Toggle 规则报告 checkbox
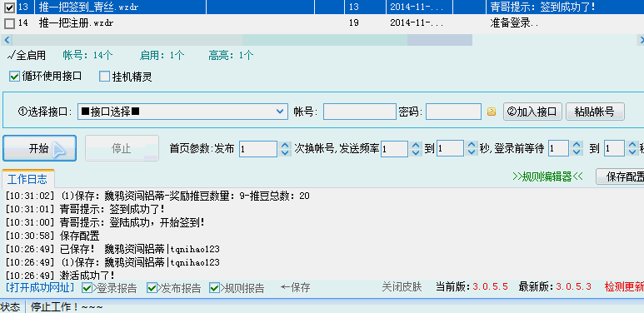644x313 pixels. pyautogui.click(x=214, y=288)
